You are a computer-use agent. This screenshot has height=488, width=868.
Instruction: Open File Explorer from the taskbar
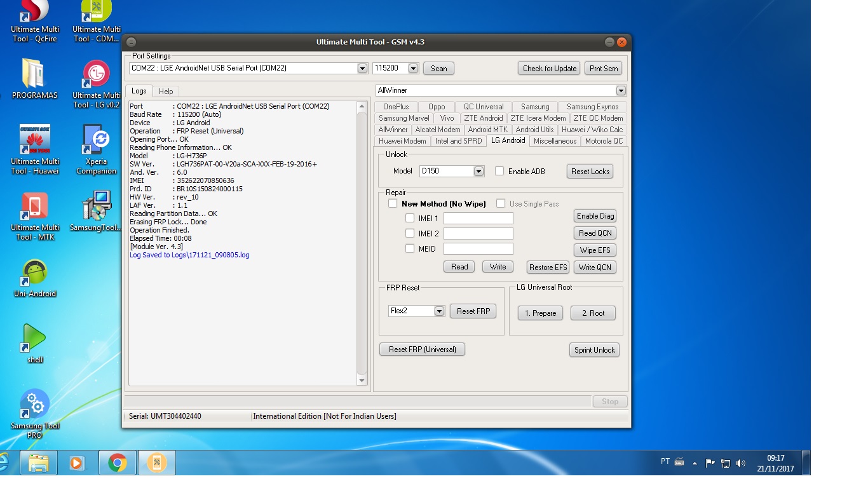tap(39, 463)
